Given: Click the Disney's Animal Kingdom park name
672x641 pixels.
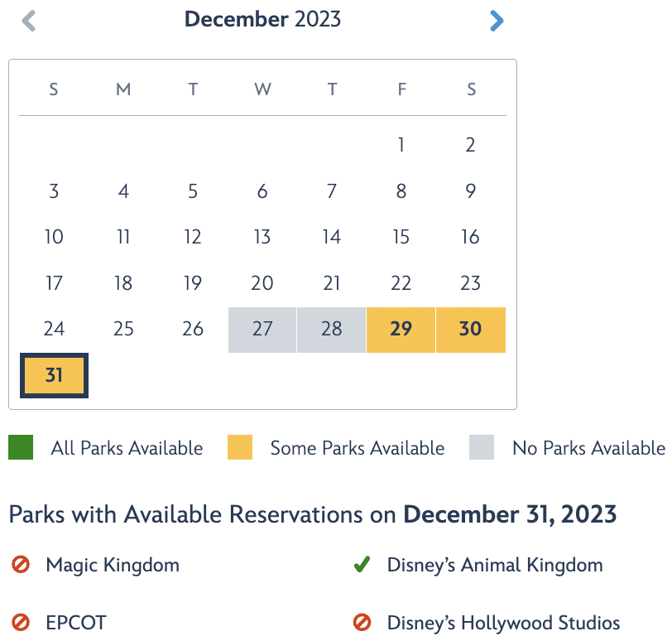Looking at the screenshot, I should [495, 565].
